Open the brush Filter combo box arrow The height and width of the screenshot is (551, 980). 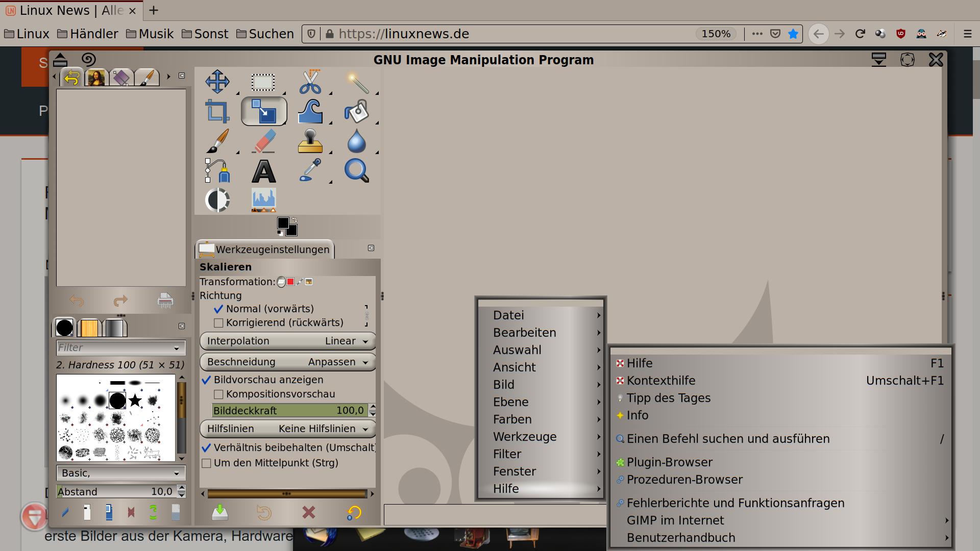pyautogui.click(x=177, y=348)
